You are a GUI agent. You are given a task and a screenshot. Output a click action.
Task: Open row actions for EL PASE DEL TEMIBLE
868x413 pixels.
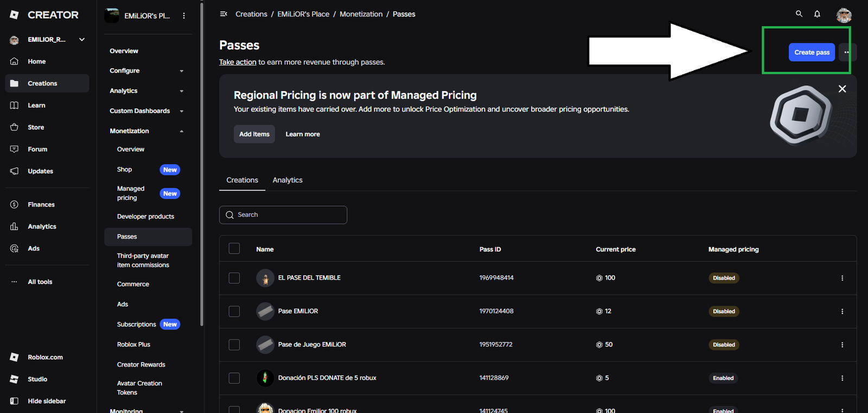pos(842,278)
